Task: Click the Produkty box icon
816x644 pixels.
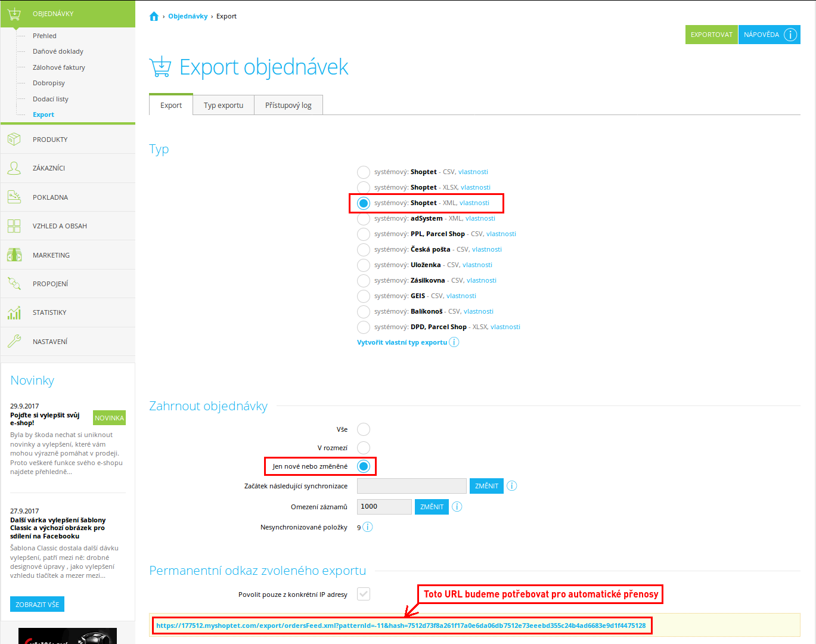Action: [x=14, y=140]
